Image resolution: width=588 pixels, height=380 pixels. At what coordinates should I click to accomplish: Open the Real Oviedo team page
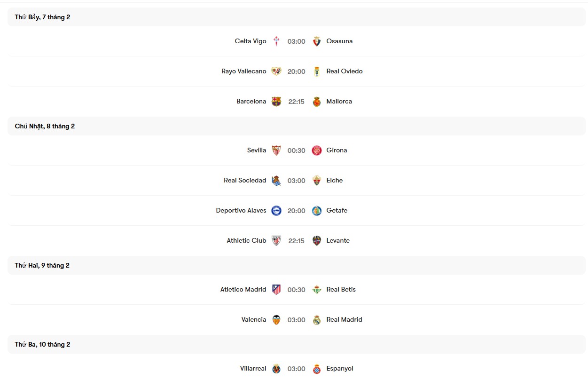coord(344,71)
